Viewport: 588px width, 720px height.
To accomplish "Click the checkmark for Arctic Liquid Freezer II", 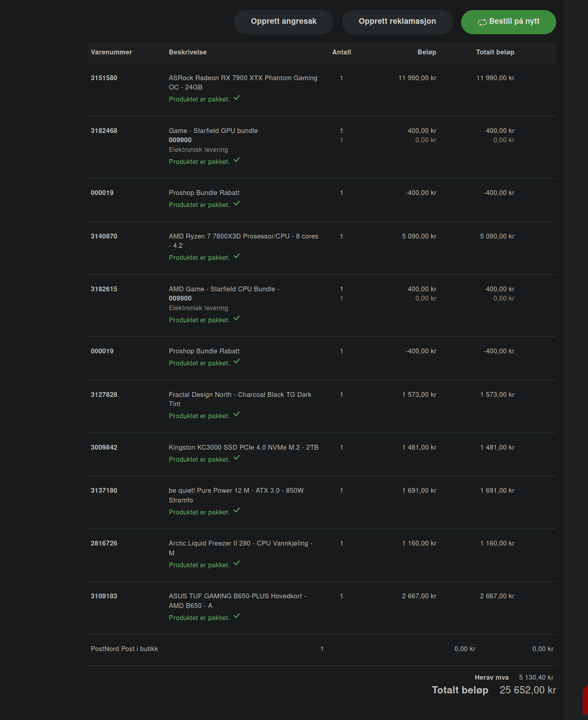I will pos(237,563).
